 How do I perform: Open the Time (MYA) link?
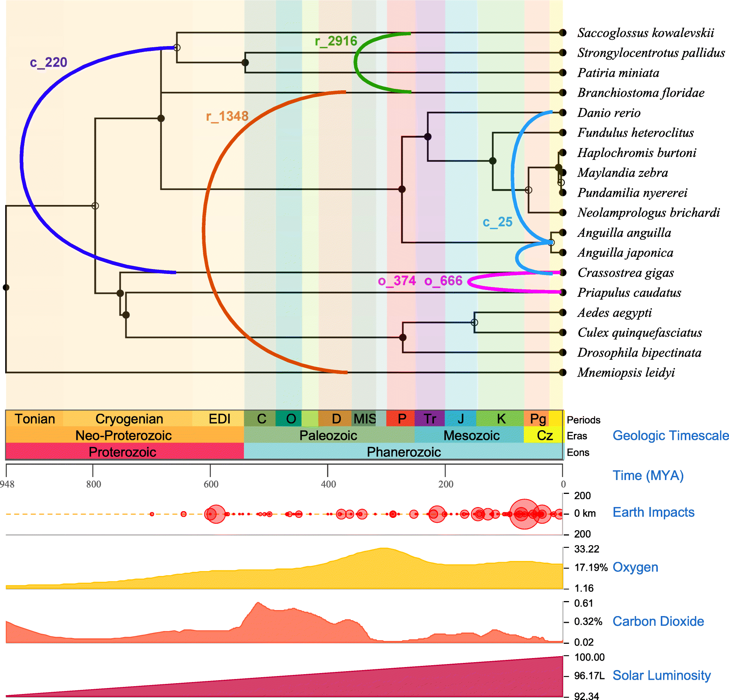pyautogui.click(x=648, y=476)
